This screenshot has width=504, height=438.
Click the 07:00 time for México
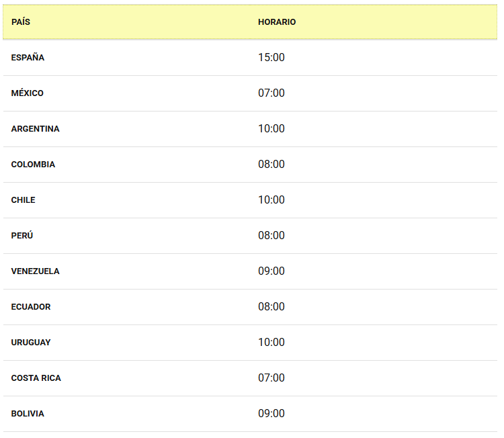click(271, 93)
